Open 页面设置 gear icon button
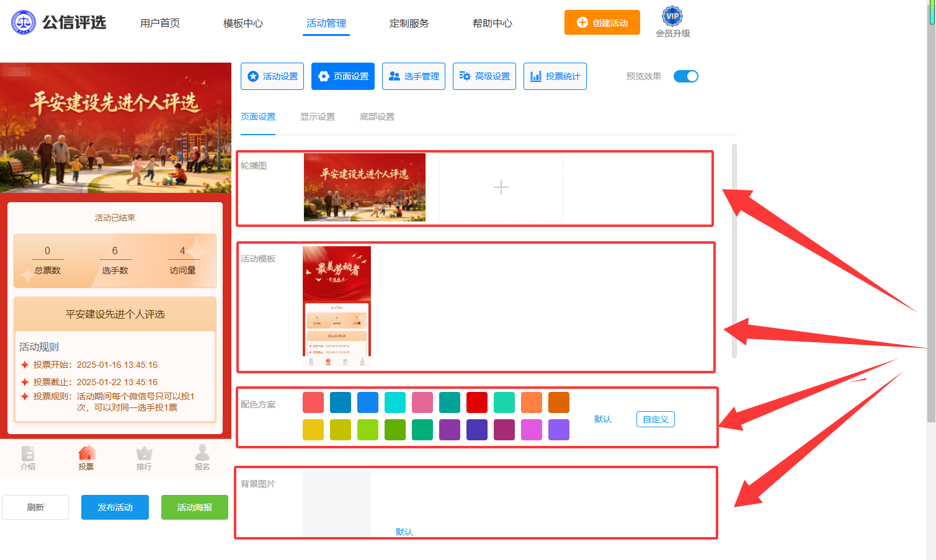 point(343,76)
